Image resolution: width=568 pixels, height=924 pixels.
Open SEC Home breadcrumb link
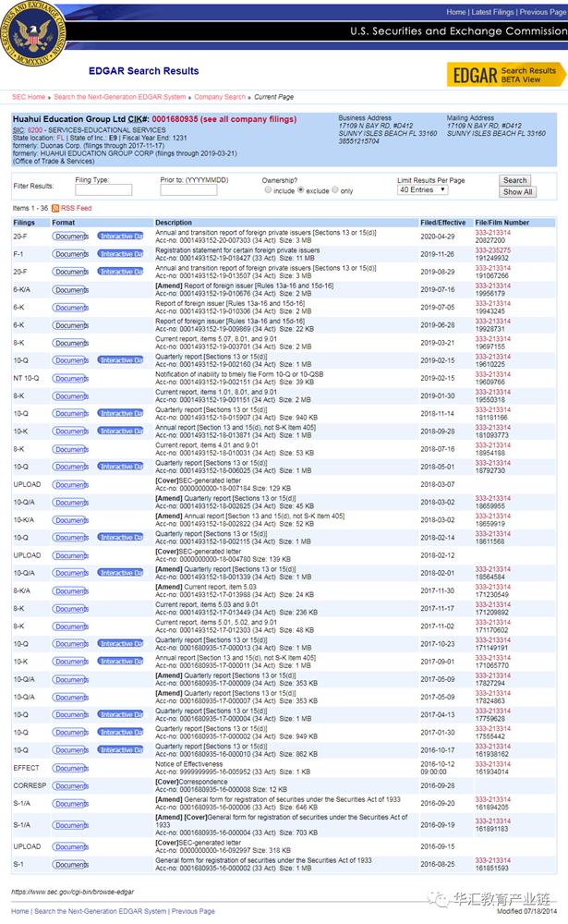coord(29,97)
